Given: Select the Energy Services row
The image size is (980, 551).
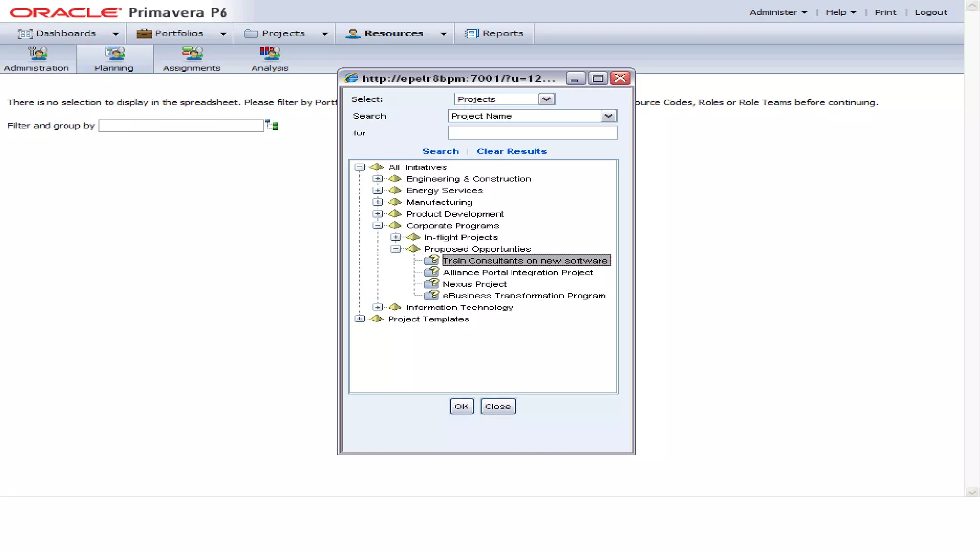Looking at the screenshot, I should pyautogui.click(x=445, y=190).
